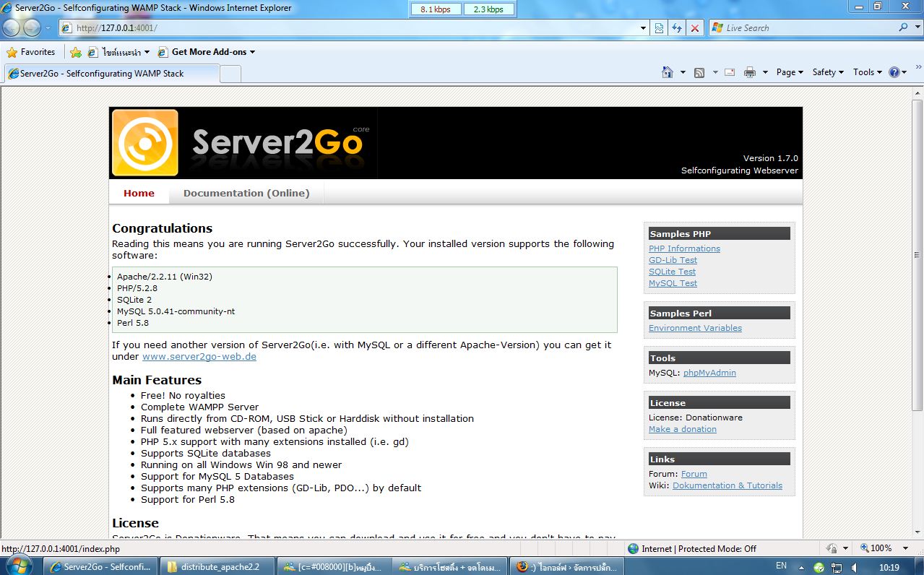Open the GD-Lib Test link
Image resolution: width=924 pixels, height=575 pixels.
click(673, 260)
